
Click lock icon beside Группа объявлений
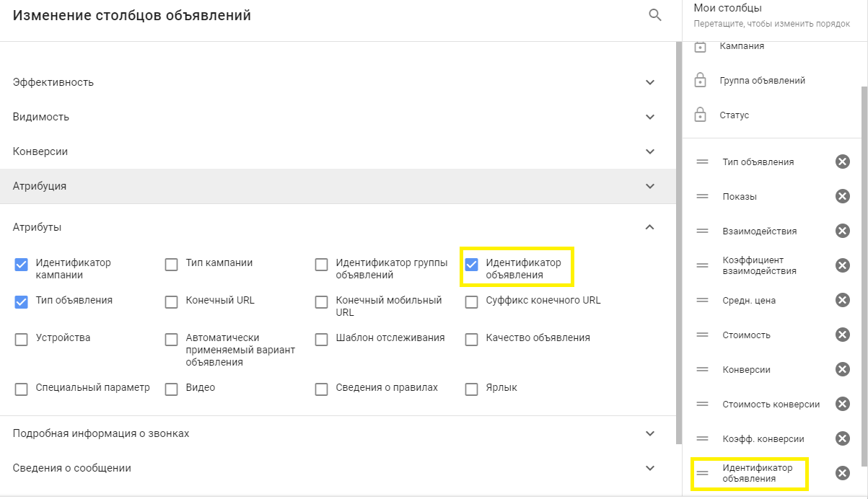[x=700, y=81]
